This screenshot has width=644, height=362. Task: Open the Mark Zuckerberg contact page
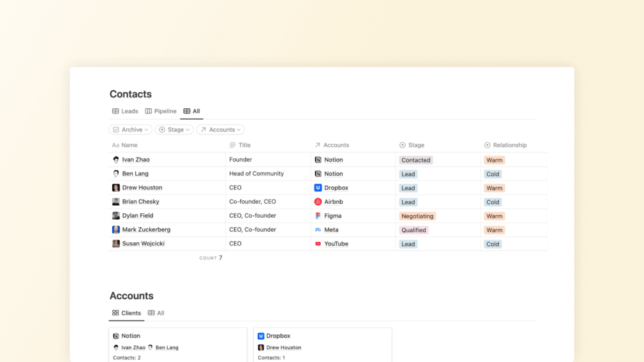point(146,229)
